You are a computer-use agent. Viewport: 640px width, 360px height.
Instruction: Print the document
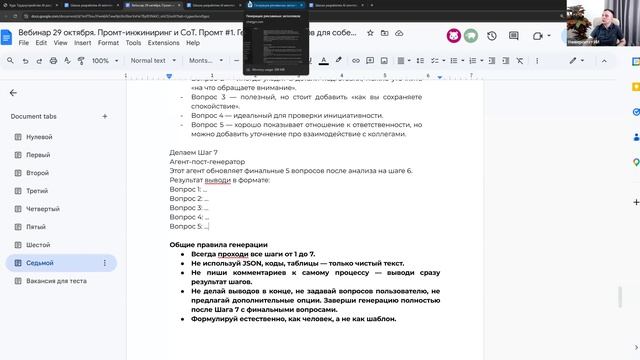tap(53, 61)
